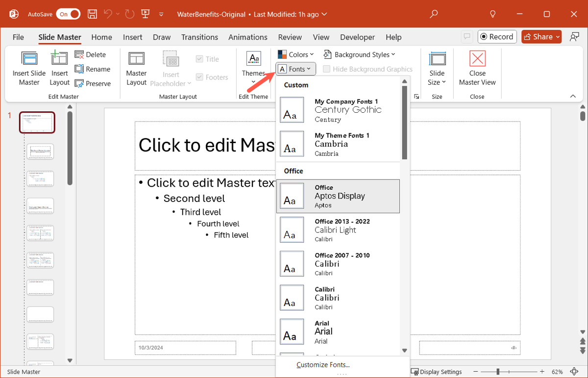This screenshot has height=378, width=588.
Task: Choose Office 2013 - 2022 Calibri Light fonts
Action: (x=338, y=230)
